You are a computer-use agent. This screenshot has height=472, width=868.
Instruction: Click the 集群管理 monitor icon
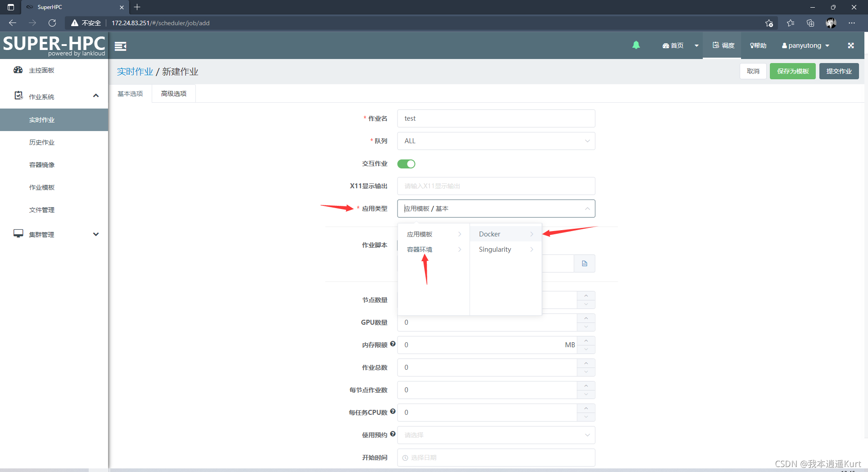(x=18, y=233)
